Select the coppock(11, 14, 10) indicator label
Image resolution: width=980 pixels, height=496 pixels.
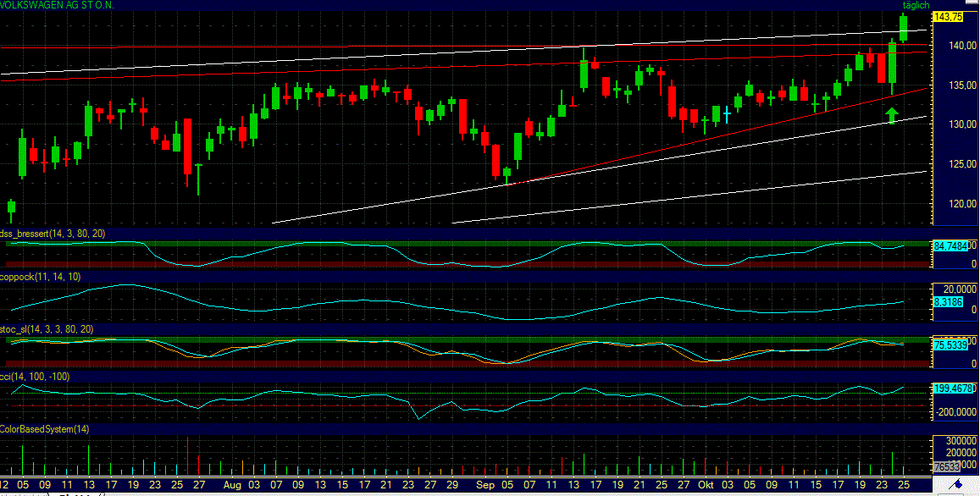pyautogui.click(x=40, y=275)
